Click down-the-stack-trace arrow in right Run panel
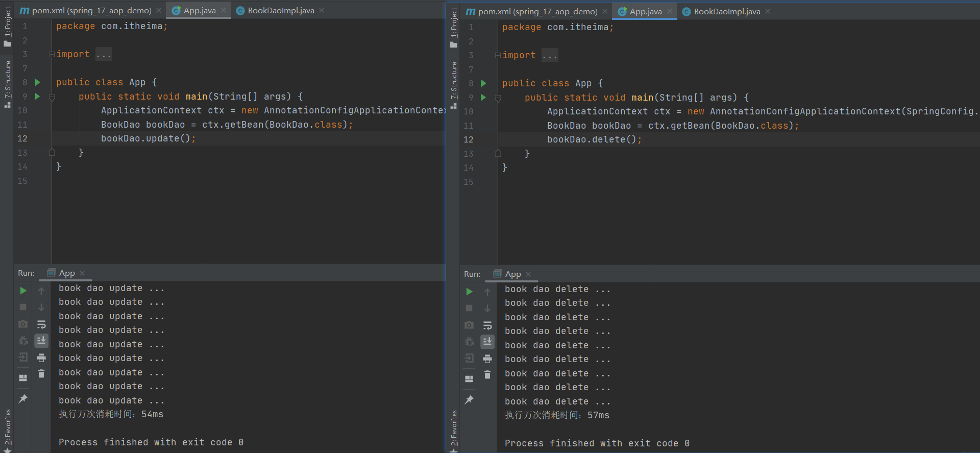 487,308
